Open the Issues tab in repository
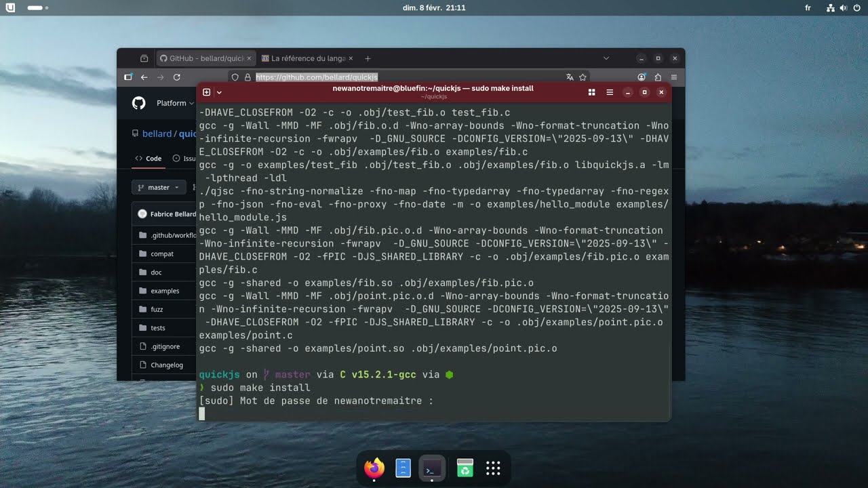Viewport: 868px width, 488px height. (184, 159)
